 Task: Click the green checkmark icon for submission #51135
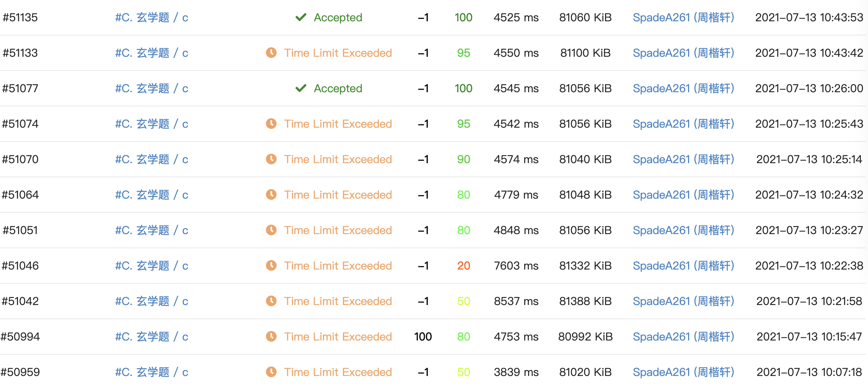301,17
